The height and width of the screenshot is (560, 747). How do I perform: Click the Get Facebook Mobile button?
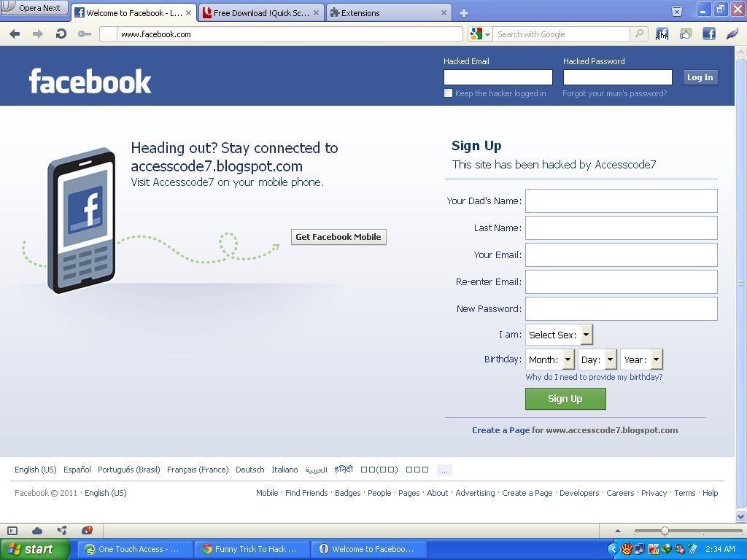(338, 237)
